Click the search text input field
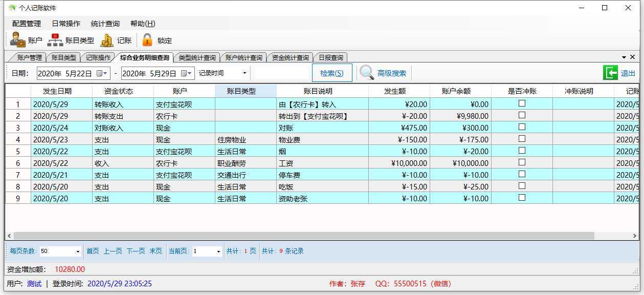This screenshot has width=644, height=295. (282, 73)
